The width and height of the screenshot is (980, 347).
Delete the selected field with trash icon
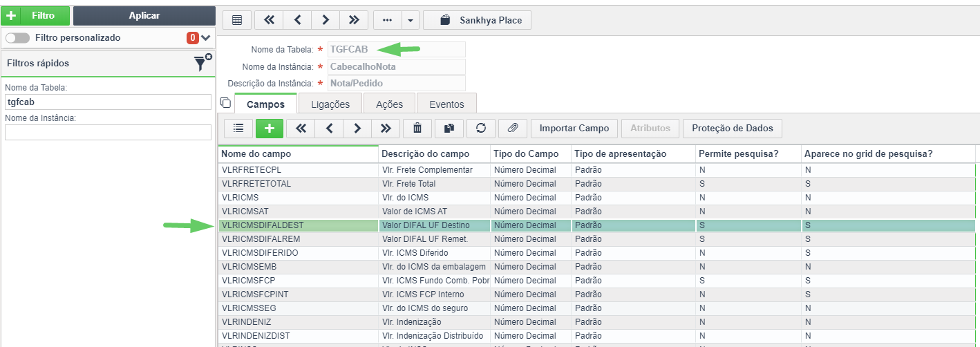click(417, 128)
